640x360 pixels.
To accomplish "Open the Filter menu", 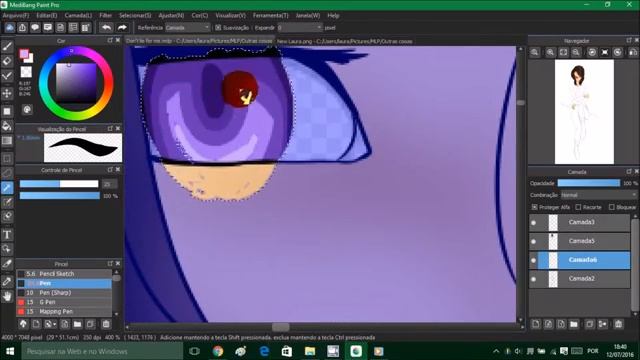I will click(106, 16).
